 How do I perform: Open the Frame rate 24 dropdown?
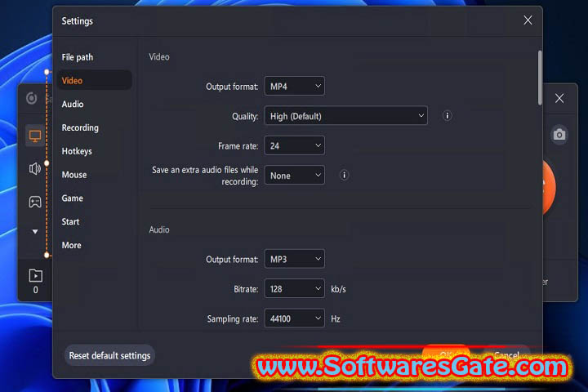pyautogui.click(x=294, y=145)
